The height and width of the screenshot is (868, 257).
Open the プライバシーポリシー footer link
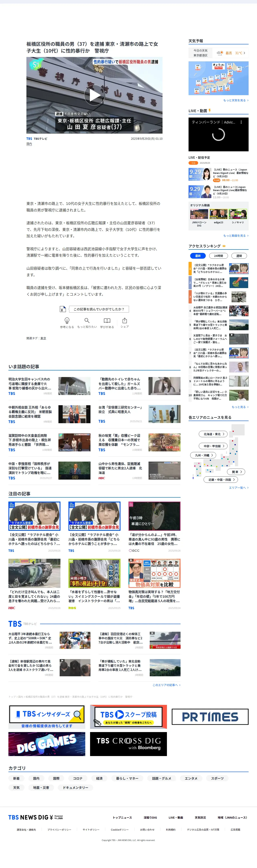[x=59, y=830]
